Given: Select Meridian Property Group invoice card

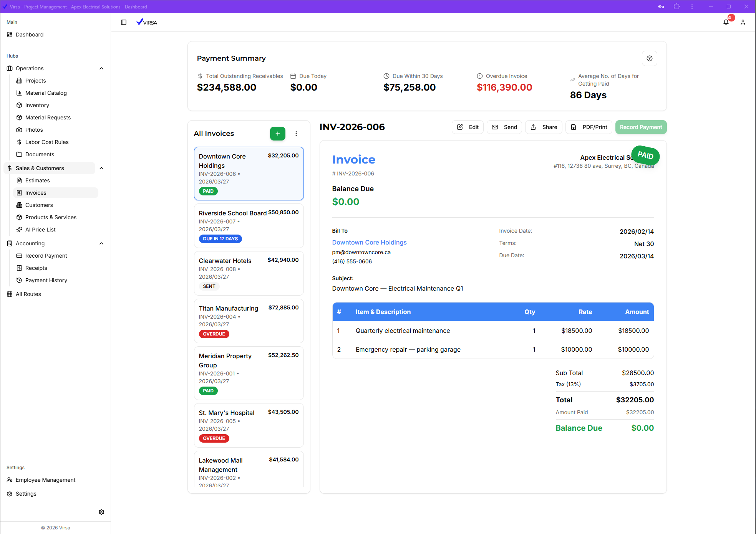Looking at the screenshot, I should point(249,373).
